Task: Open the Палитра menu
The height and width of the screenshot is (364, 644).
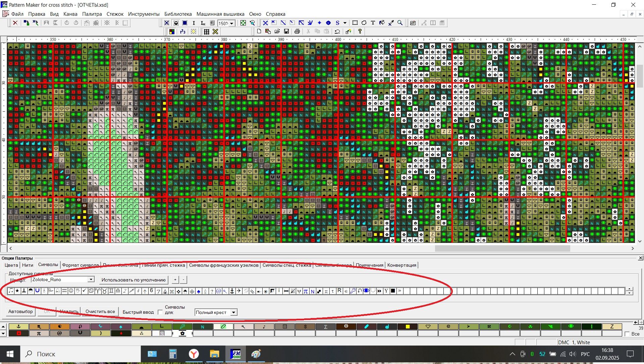Action: [x=92, y=14]
